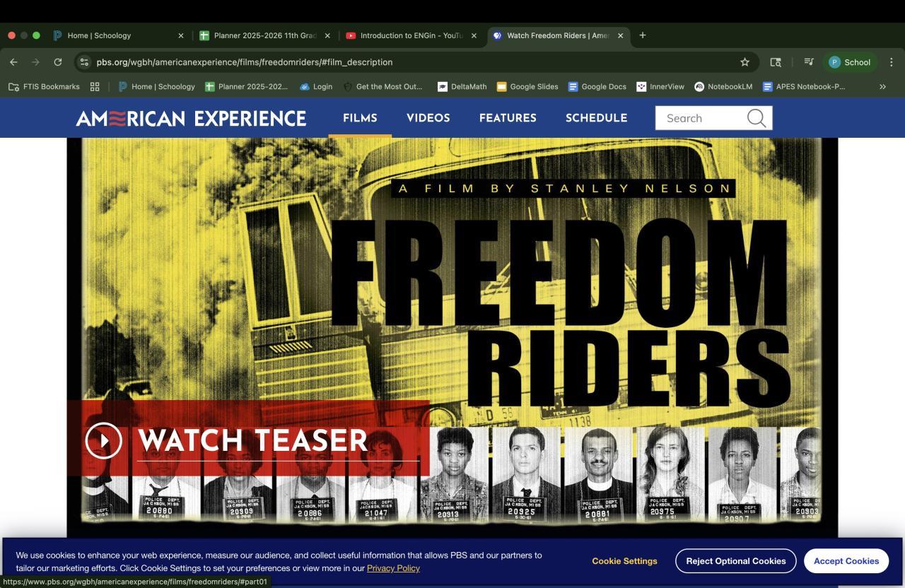Screen dimensions: 905x588
Task: Open the NotebookLM bookmark
Action: click(723, 86)
